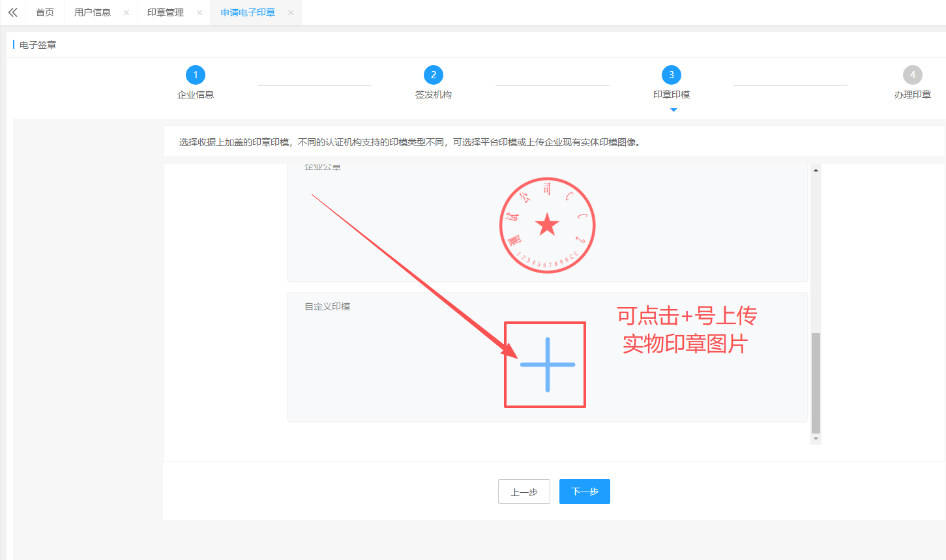Screen dimensions: 946x560
Task: Close the 申请电子印章 tab
Action: point(291,13)
